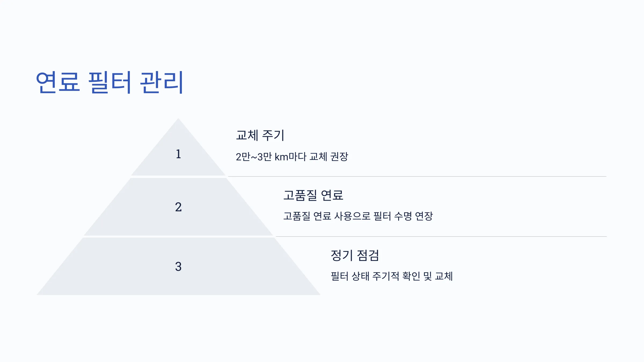The width and height of the screenshot is (644, 362).
Task: Click the number 1 in the pyramid
Action: (x=178, y=154)
